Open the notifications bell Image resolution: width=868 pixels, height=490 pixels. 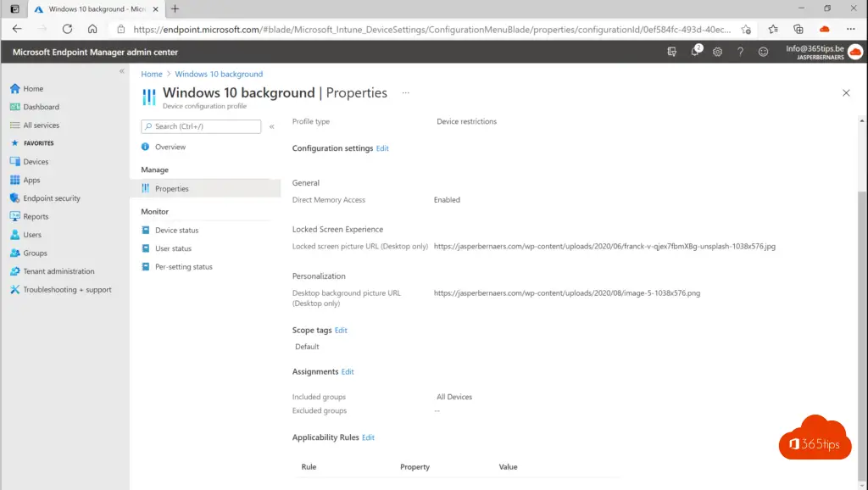(695, 52)
